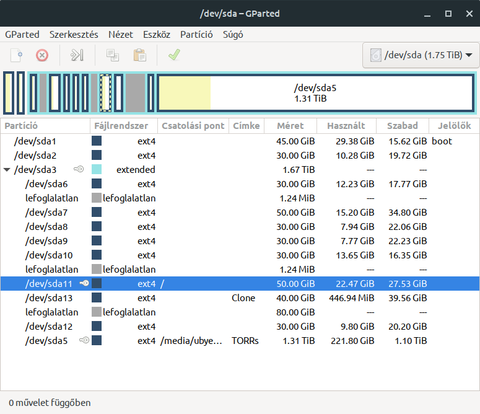Image resolution: width=480 pixels, height=414 pixels.
Task: Click the New partition toolbar icon
Action: [16, 55]
